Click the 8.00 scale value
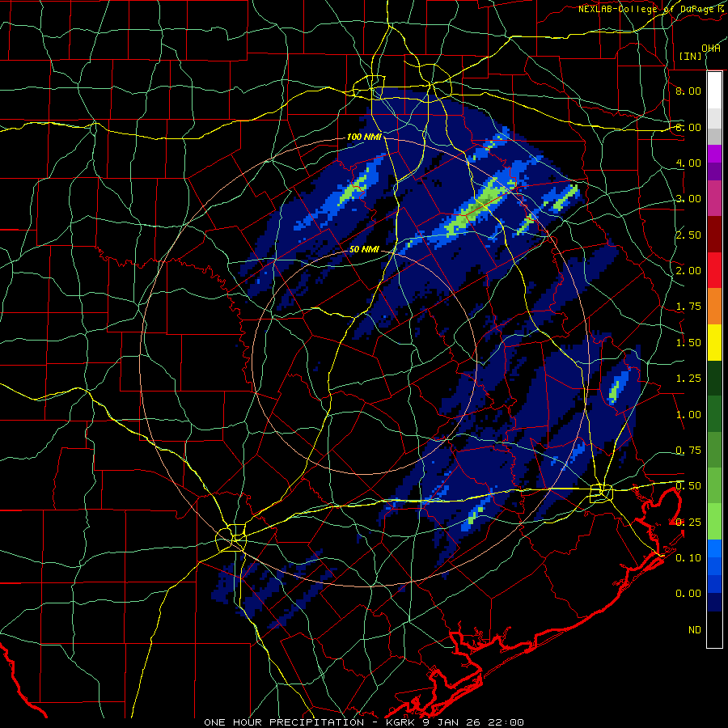This screenshot has height=728, width=728. click(688, 91)
